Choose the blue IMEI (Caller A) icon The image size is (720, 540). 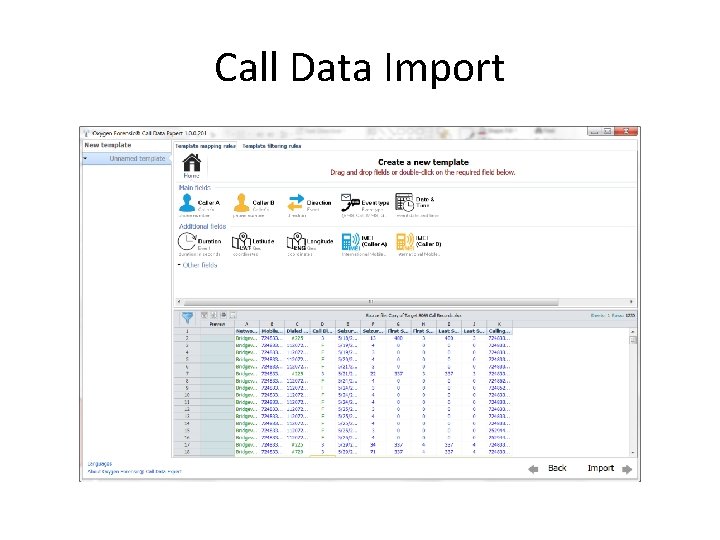pyautogui.click(x=351, y=241)
